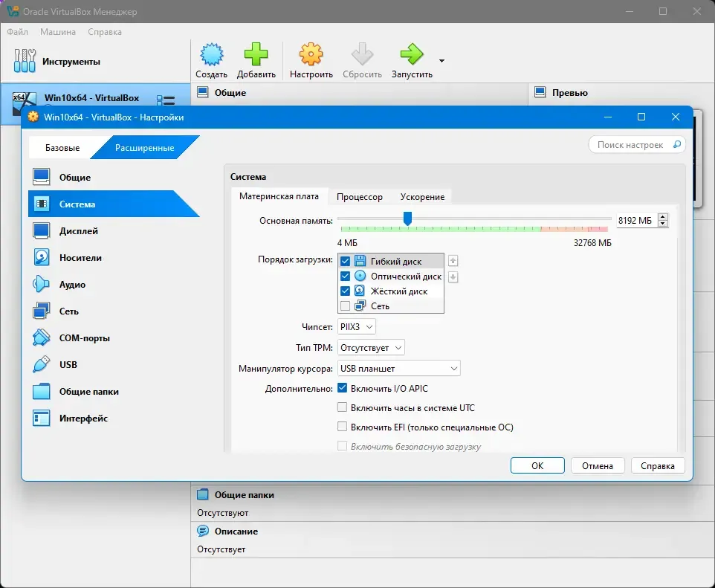The width and height of the screenshot is (715, 588).
Task: Click the Добавить green plus icon
Action: coord(256,55)
